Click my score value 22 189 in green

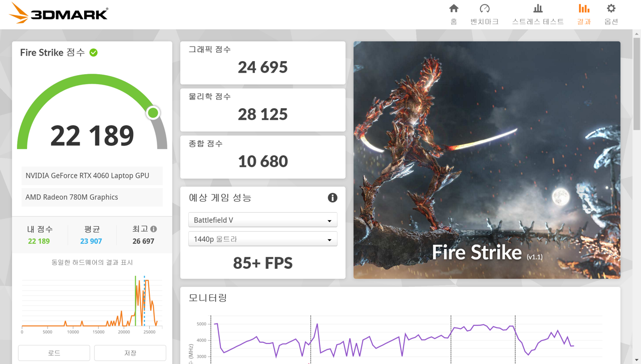pos(39,241)
